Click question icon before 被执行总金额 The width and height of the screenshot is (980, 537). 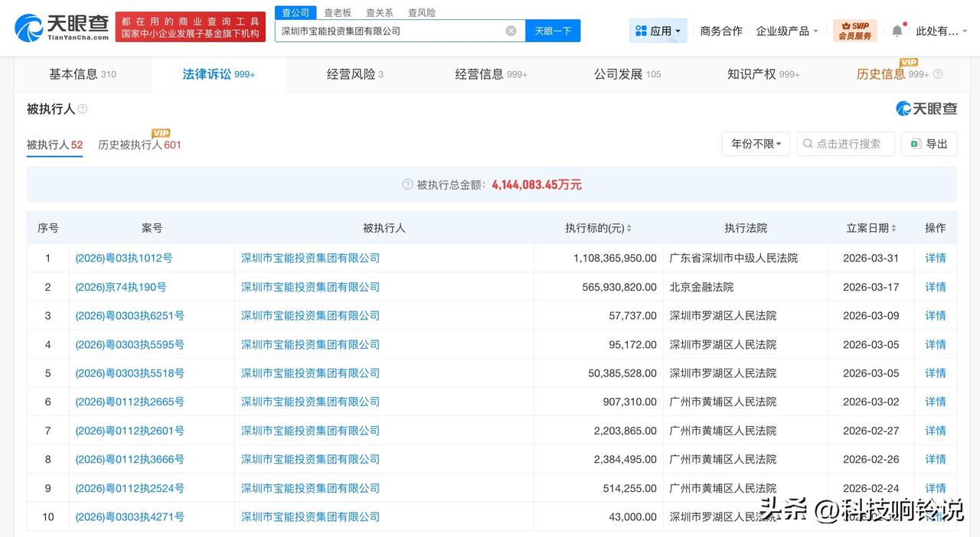click(407, 184)
